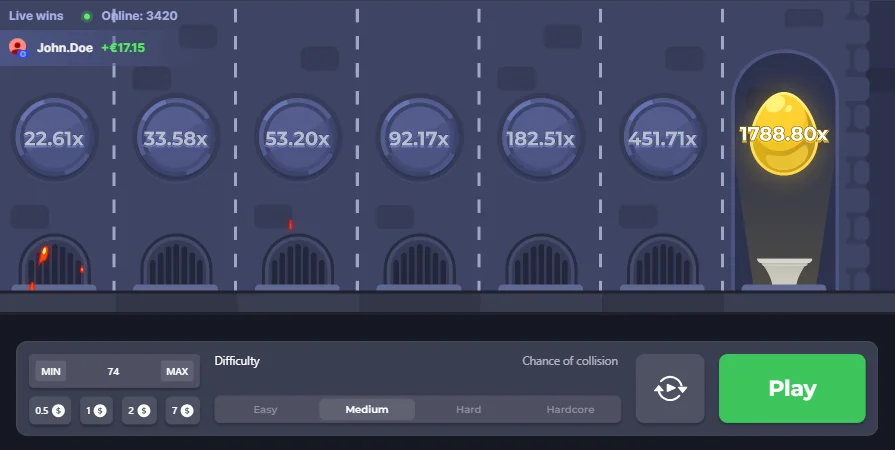
Task: Choose the 7 dollar quick bet chip
Action: (x=183, y=411)
